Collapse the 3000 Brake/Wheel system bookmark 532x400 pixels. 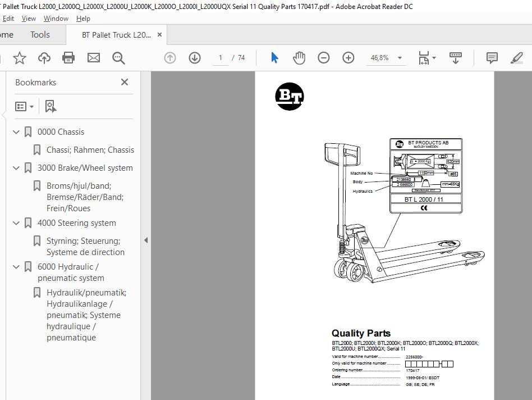click(x=16, y=168)
